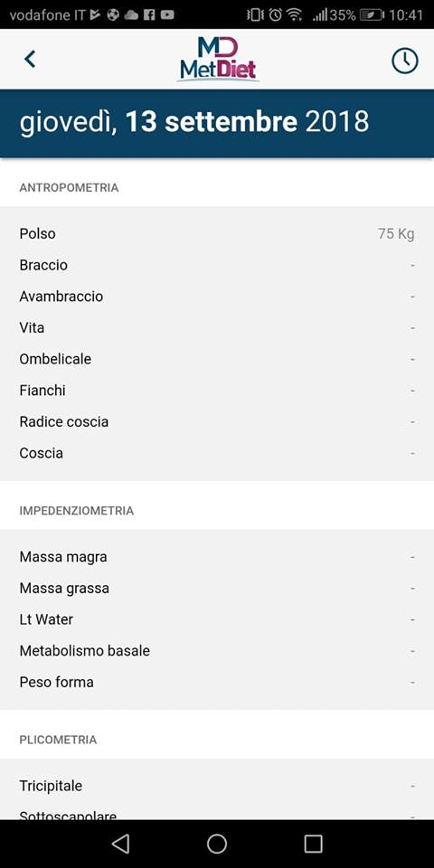This screenshot has height=868, width=434.
Task: Tap the Peso forma row
Action: coord(217,682)
